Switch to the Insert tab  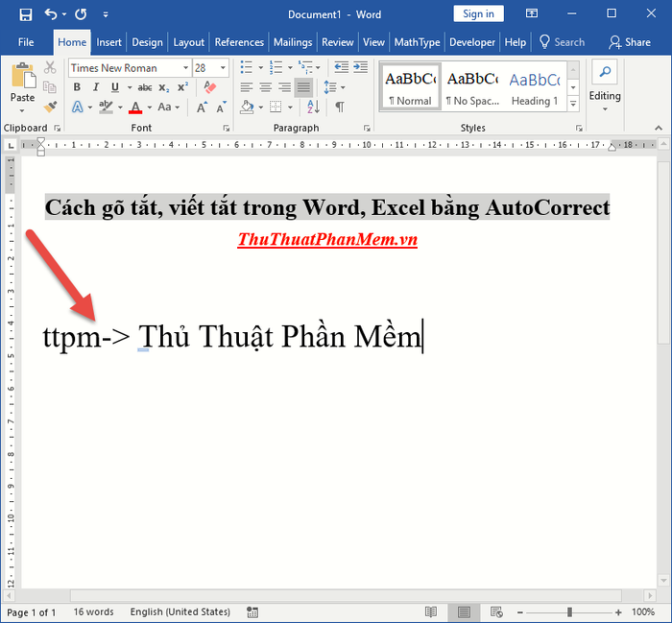pyautogui.click(x=108, y=42)
